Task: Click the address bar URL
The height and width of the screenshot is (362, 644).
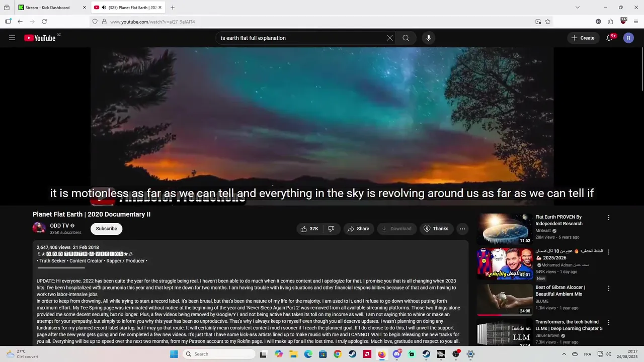Action: click(x=152, y=22)
